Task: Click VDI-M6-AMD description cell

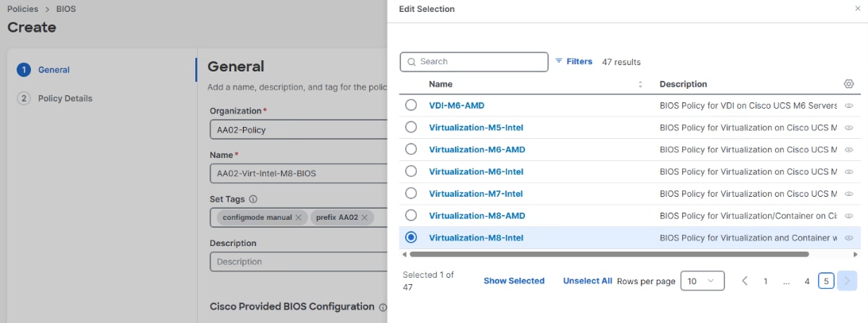Action: click(x=748, y=106)
